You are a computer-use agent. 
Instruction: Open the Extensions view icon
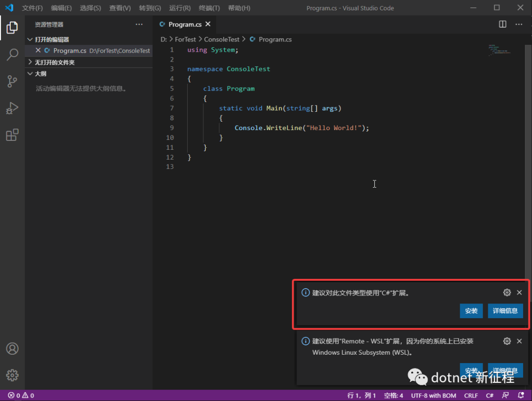[x=12, y=135]
